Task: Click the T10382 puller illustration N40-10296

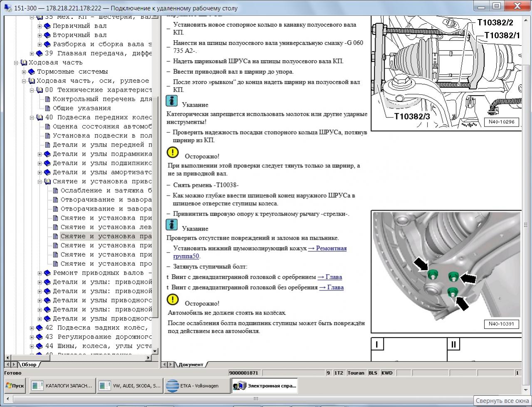Action: (446, 73)
